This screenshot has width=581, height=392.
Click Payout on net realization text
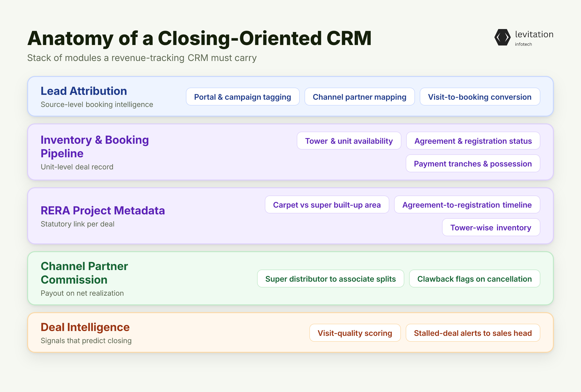point(82,293)
